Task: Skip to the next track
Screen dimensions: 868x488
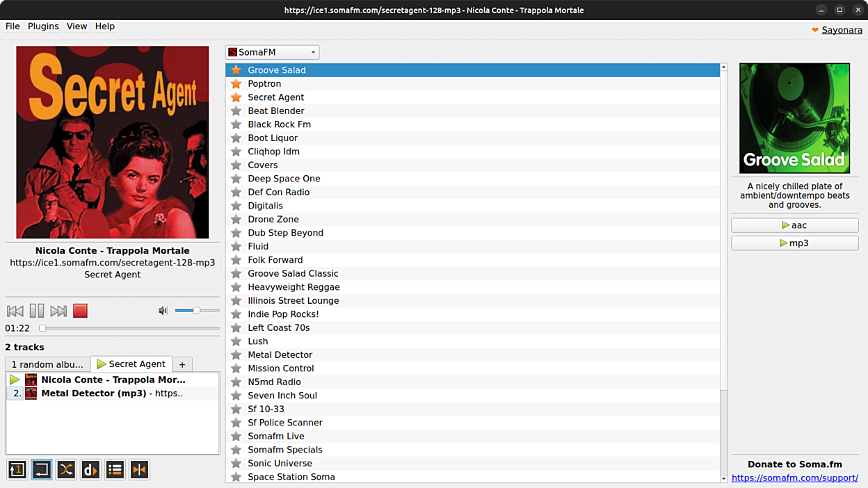Action: click(x=58, y=311)
